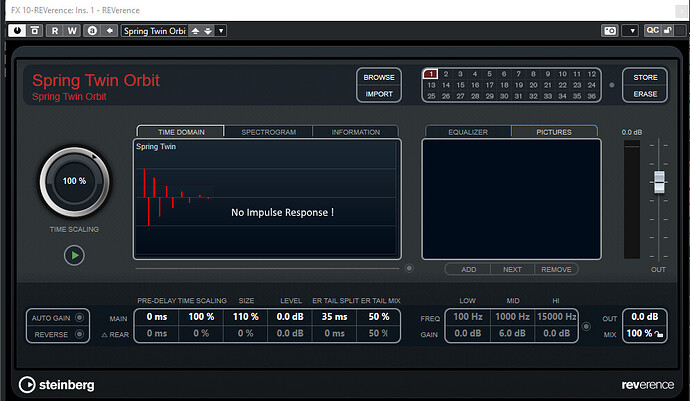Click the Steinberg logo

(56, 385)
